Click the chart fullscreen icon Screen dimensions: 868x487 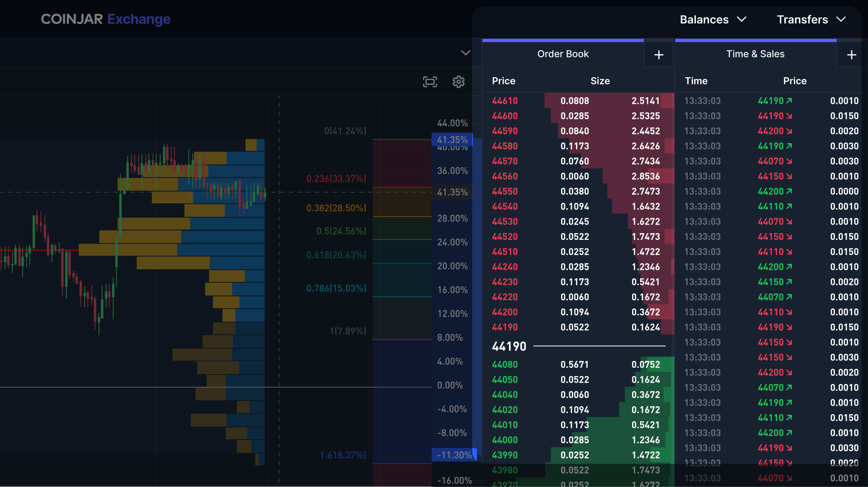click(x=429, y=82)
